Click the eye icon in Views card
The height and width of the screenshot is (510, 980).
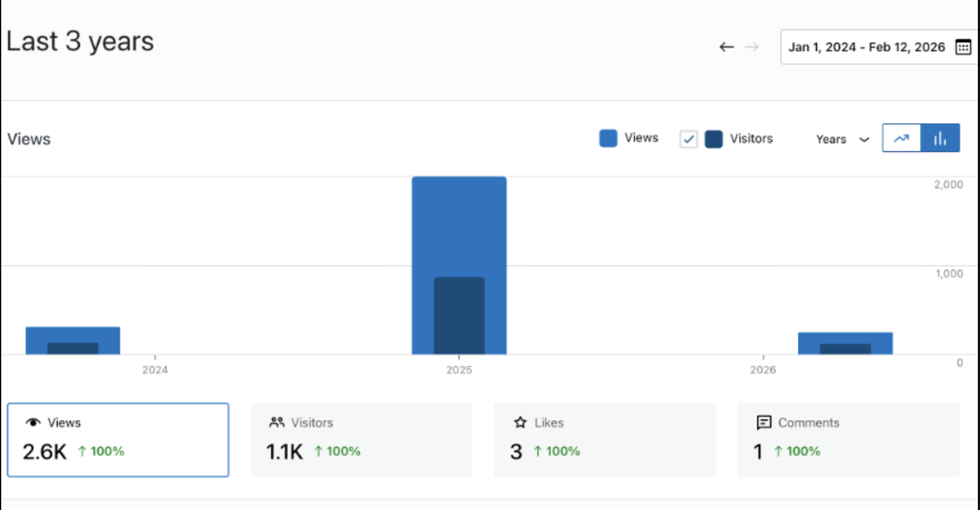(33, 423)
